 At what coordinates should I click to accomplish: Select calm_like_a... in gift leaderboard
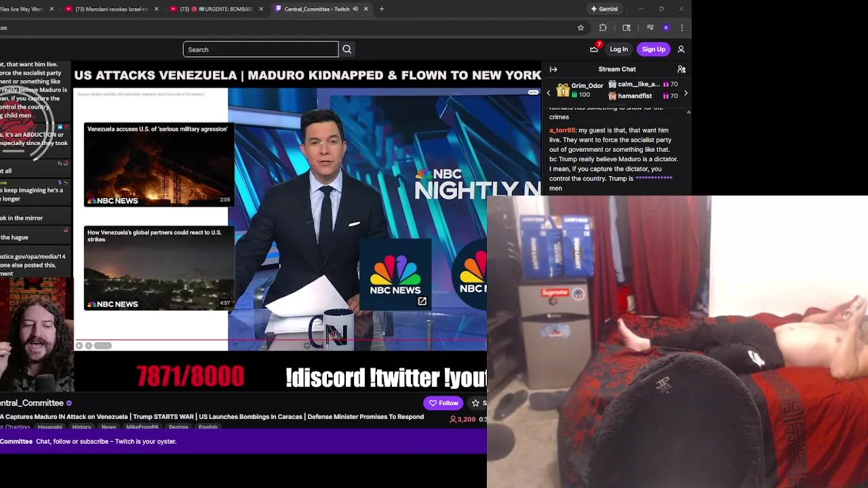point(642,84)
